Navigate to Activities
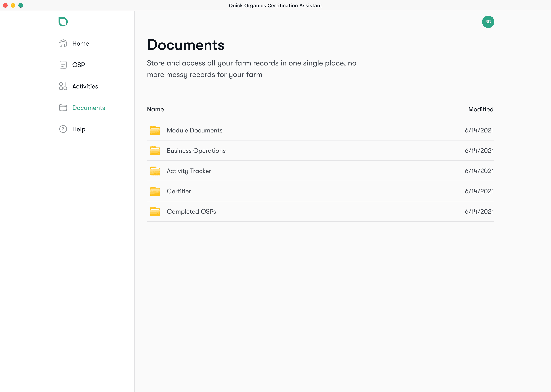The width and height of the screenshot is (551, 392). click(85, 86)
